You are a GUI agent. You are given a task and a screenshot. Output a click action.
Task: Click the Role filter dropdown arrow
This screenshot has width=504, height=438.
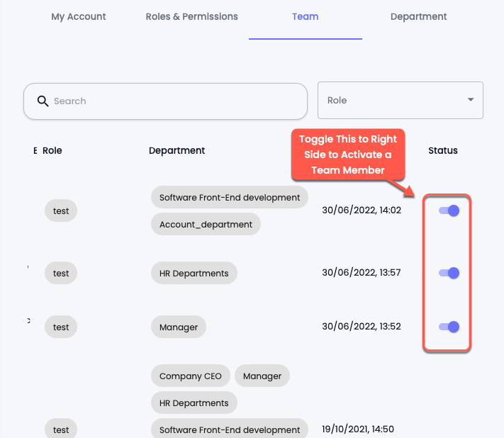pyautogui.click(x=471, y=100)
